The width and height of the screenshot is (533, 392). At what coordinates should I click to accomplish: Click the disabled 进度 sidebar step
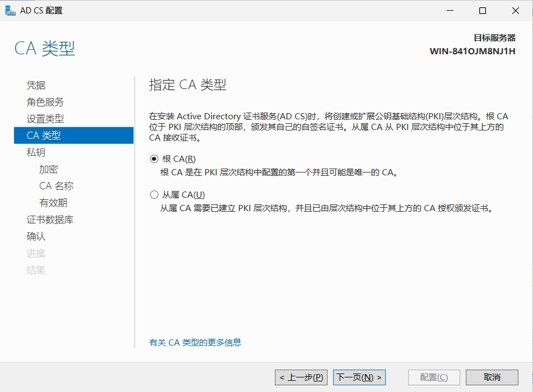pyautogui.click(x=36, y=253)
